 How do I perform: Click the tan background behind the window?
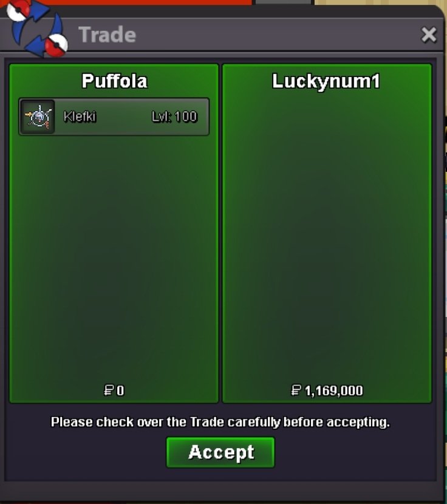380,2
